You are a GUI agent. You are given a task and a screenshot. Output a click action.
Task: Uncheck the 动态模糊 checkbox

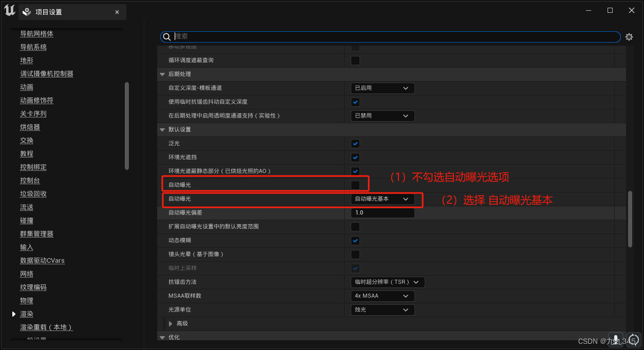(x=355, y=241)
